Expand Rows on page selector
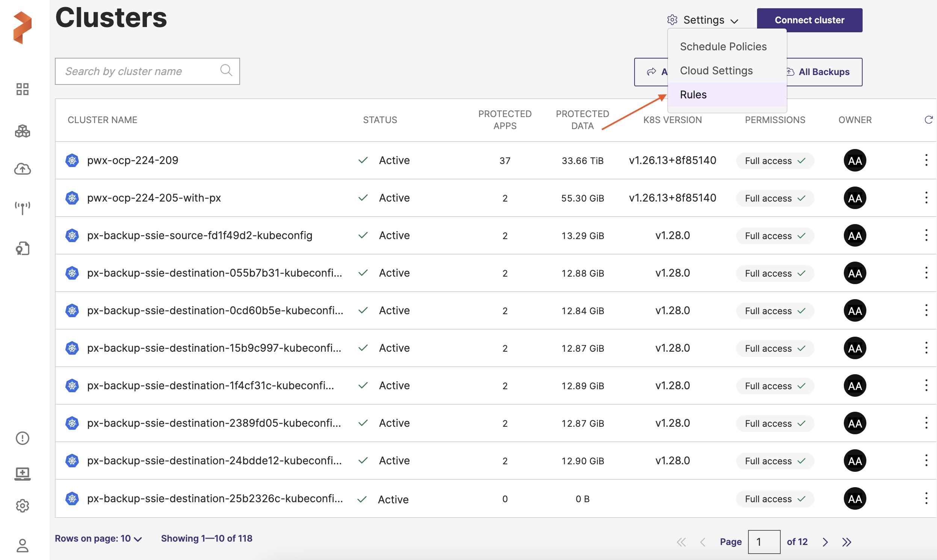The image size is (937, 560). [98, 539]
